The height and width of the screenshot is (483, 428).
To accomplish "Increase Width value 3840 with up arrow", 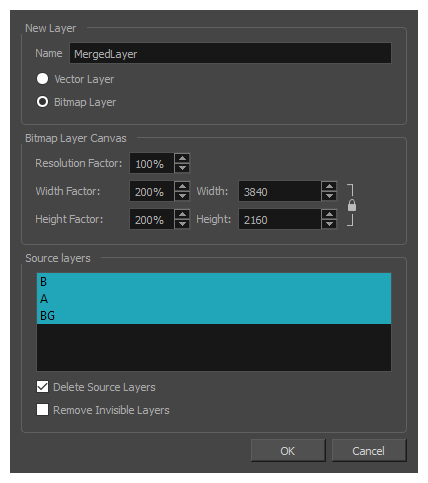I will (x=329, y=186).
